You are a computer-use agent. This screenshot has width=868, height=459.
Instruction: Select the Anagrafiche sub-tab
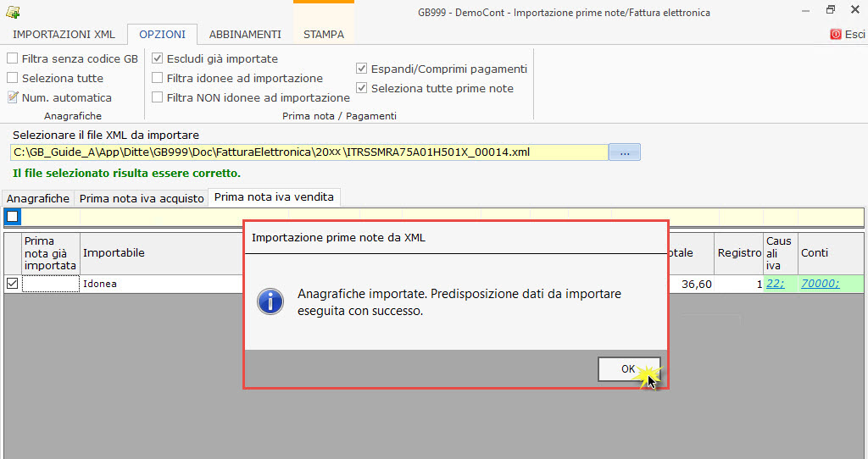click(x=38, y=198)
